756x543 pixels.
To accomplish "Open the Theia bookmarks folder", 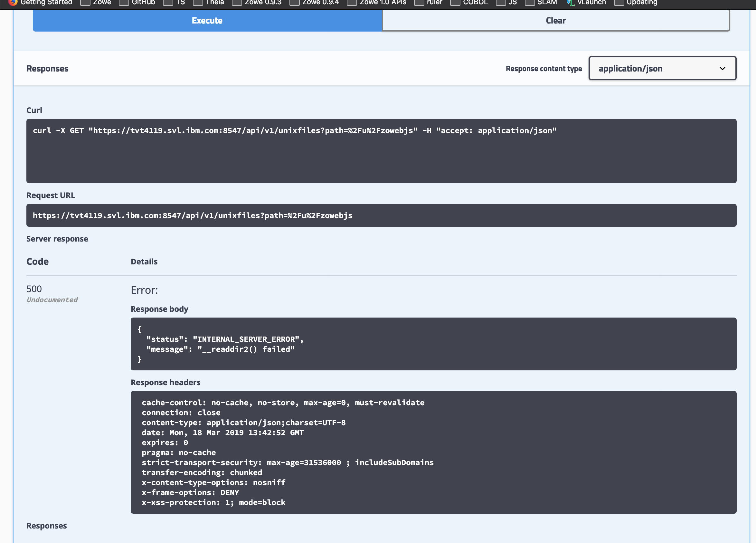I will 209,3.
